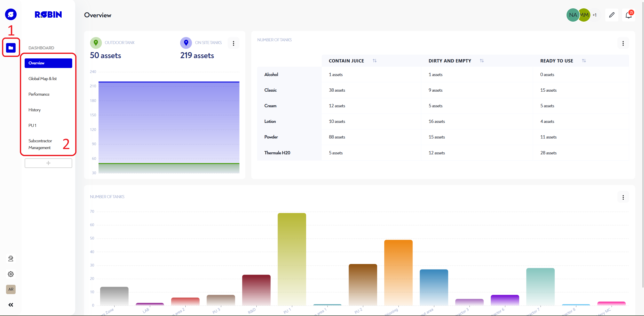Sort by Ready to Use column arrows
This screenshot has height=316, width=644.
pos(584,61)
